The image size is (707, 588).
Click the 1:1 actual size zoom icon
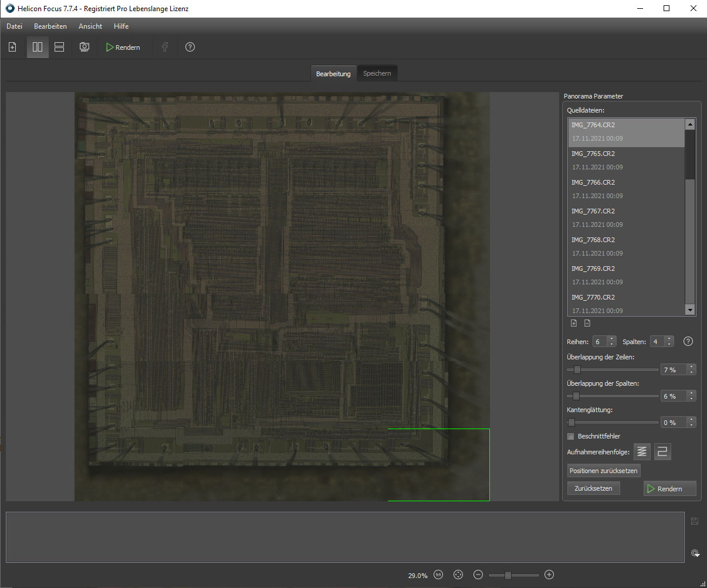point(438,575)
